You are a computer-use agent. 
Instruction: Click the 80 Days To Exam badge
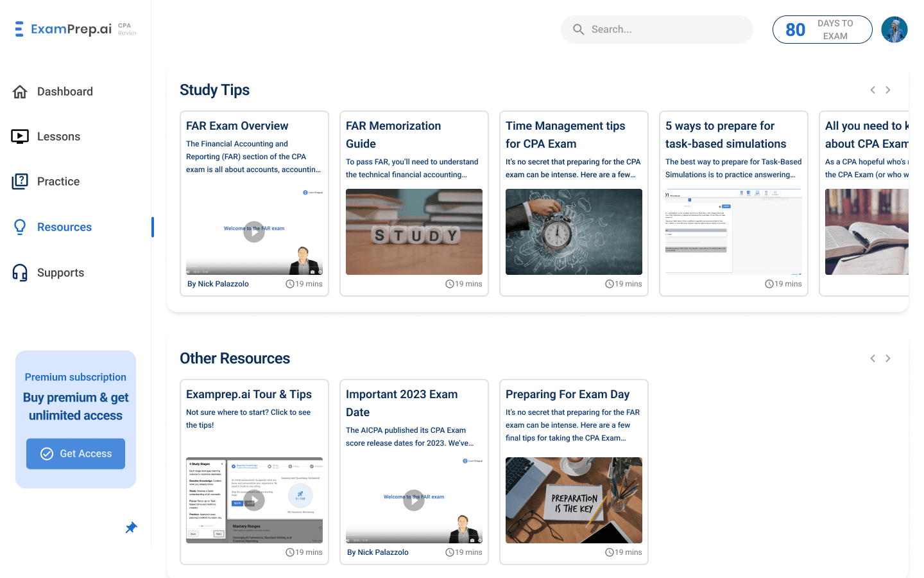tap(822, 30)
